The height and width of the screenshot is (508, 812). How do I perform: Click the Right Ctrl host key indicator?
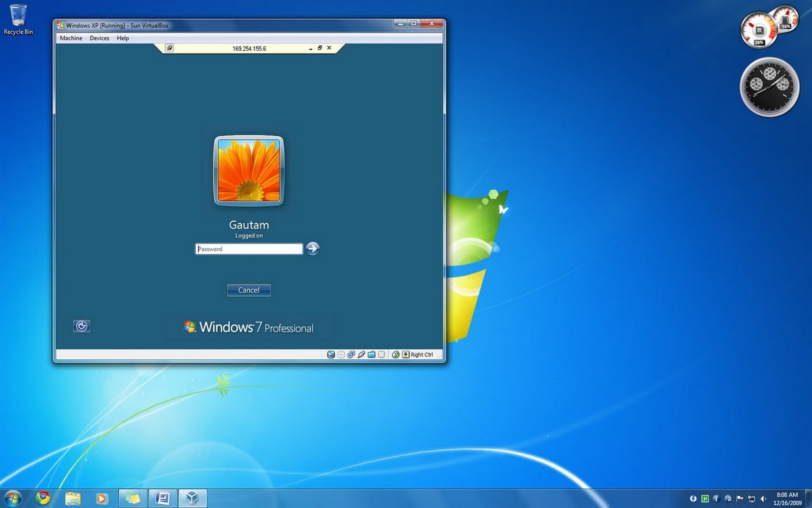click(418, 355)
